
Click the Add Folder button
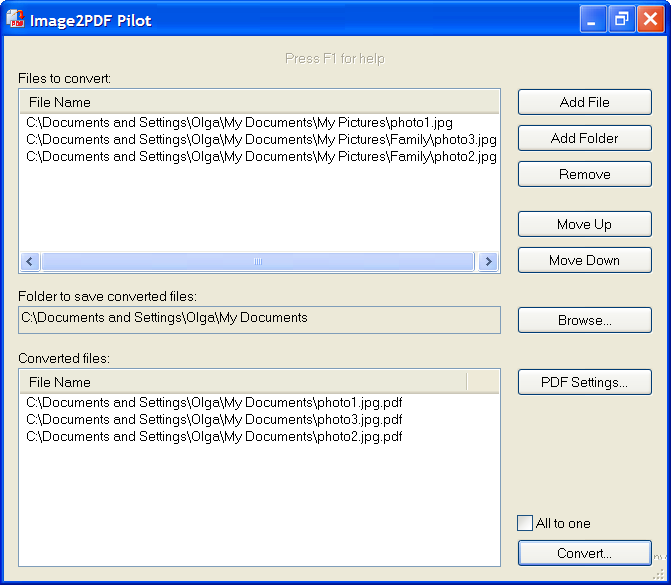click(585, 138)
